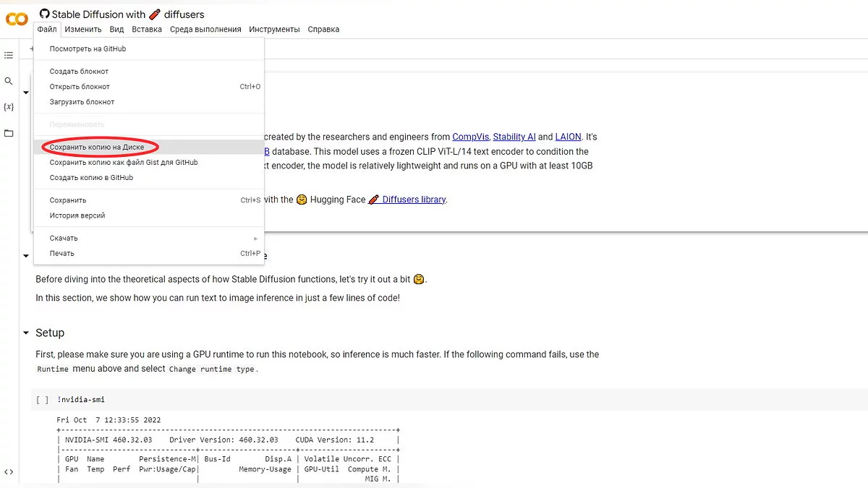Open the Справка menu

point(323,30)
